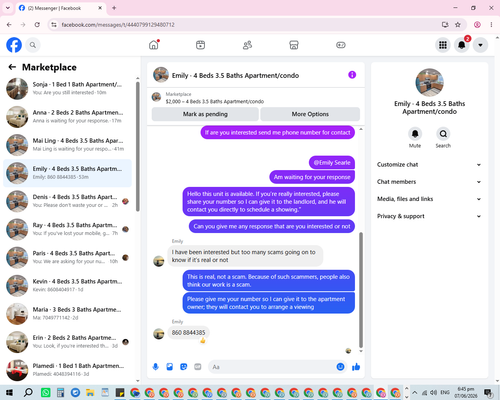Open the search tabs dropdown in Chrome
The height and width of the screenshot is (400, 500).
[8, 8]
